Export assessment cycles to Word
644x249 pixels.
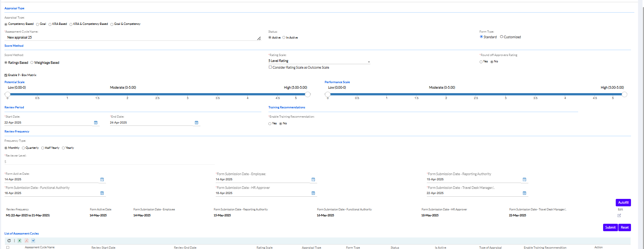pos(33,241)
